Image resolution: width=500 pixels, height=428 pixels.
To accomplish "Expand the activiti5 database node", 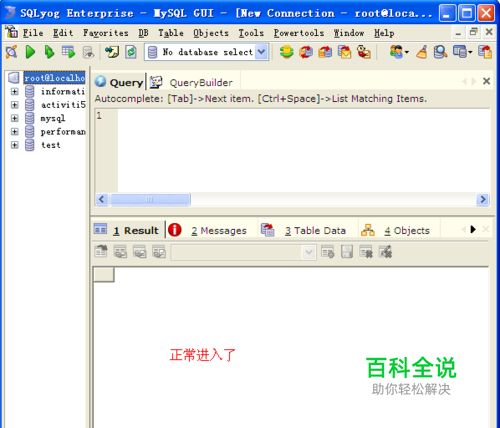I will (15, 105).
